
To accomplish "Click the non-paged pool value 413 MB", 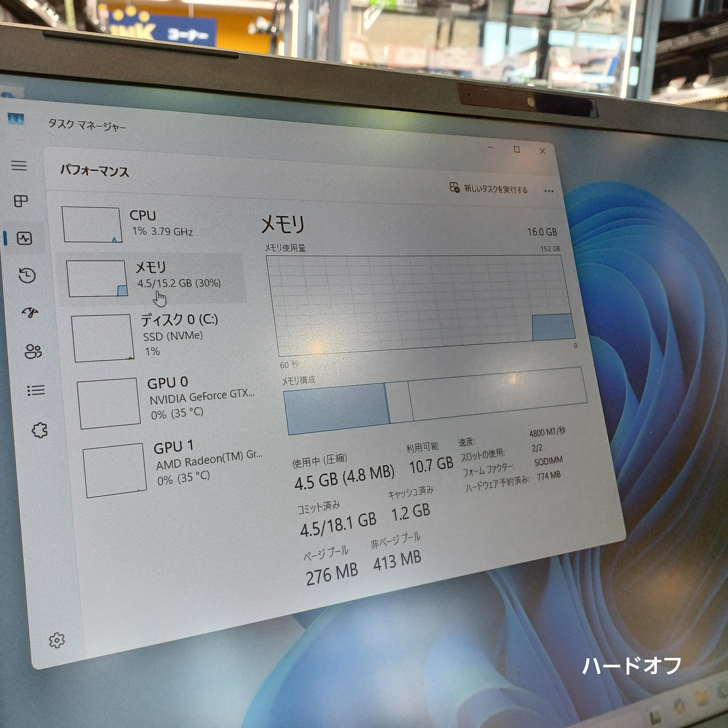I will click(x=397, y=561).
